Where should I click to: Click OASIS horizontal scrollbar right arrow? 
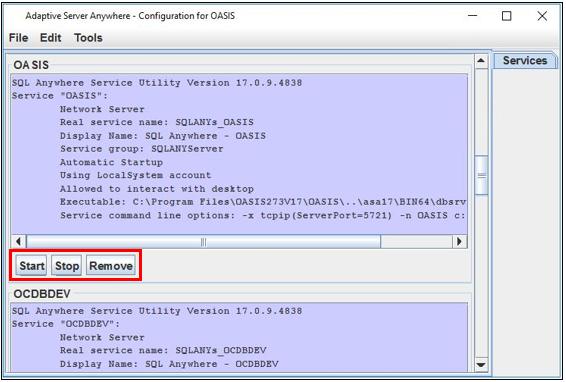(460, 241)
